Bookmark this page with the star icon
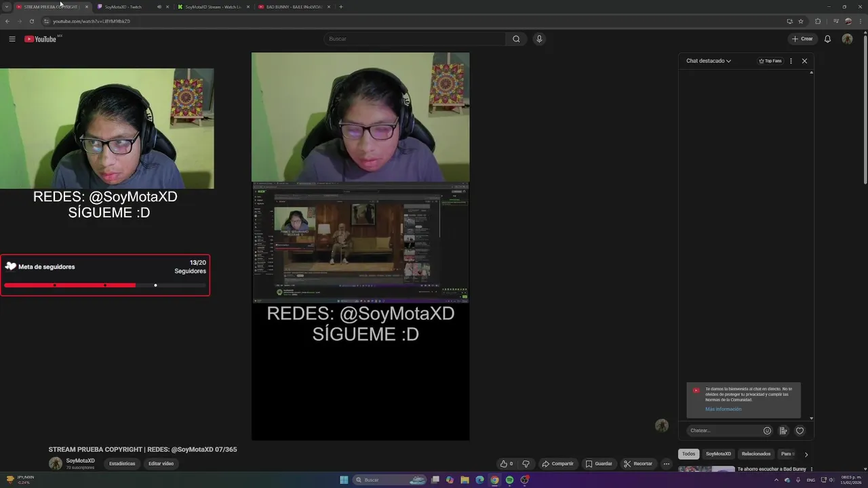868x488 pixels. [x=801, y=21]
